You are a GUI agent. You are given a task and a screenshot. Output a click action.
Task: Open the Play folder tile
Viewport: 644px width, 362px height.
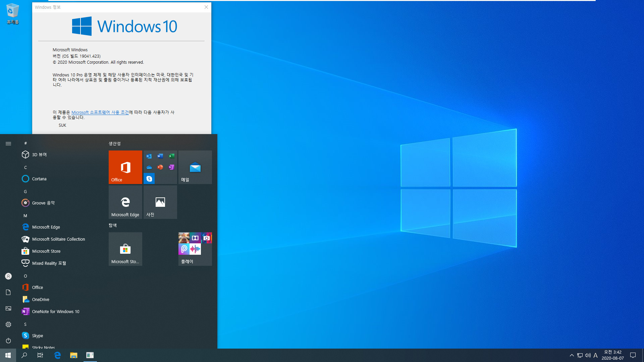click(195, 249)
